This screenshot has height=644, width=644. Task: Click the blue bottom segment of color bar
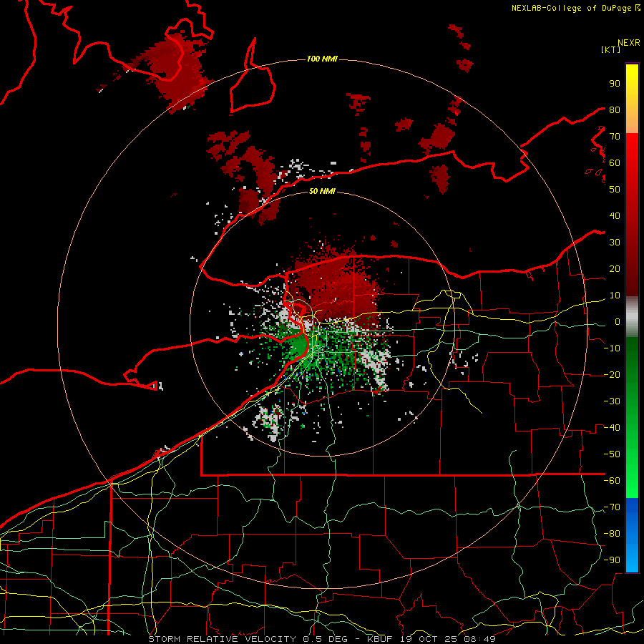(x=632, y=535)
